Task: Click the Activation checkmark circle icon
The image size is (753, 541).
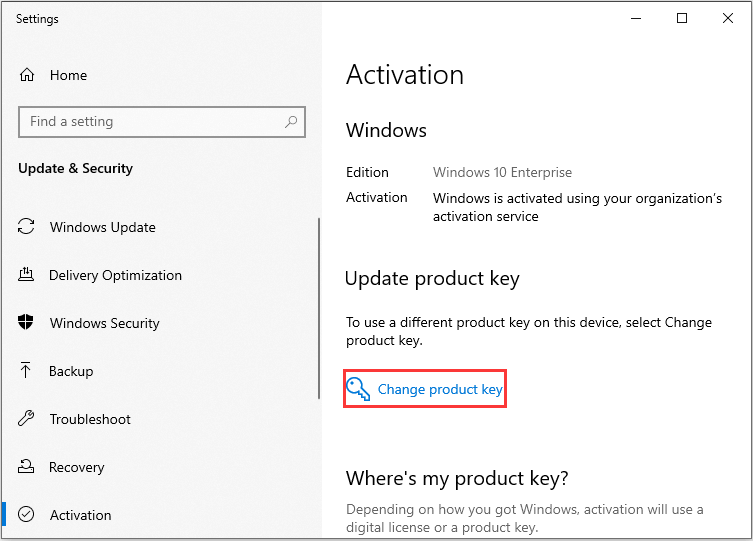Action: click(x=27, y=515)
